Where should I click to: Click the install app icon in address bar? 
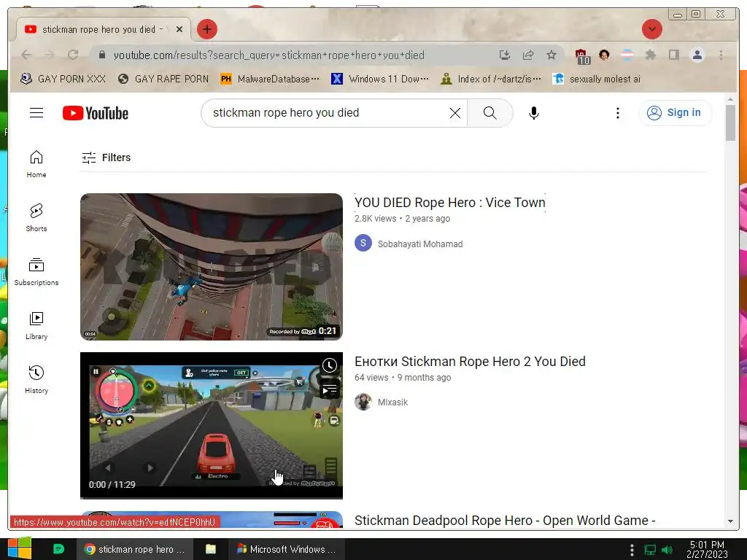click(505, 55)
